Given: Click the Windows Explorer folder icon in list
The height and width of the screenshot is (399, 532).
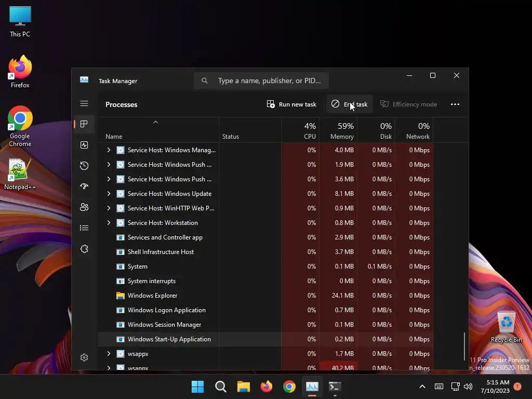Looking at the screenshot, I should click(x=120, y=296).
